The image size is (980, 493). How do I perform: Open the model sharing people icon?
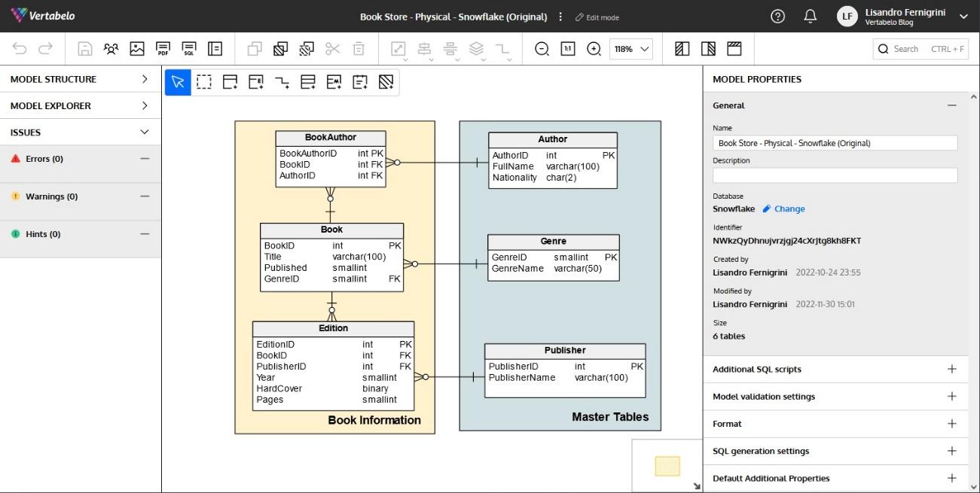click(x=111, y=49)
